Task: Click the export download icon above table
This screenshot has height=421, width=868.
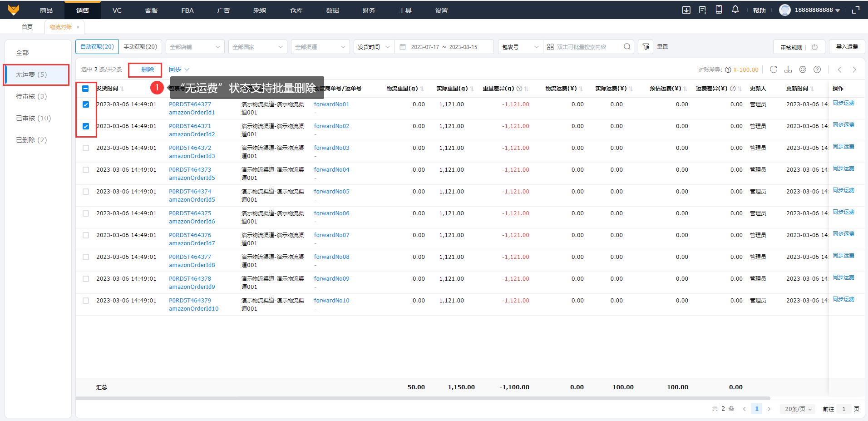Action: [x=788, y=69]
